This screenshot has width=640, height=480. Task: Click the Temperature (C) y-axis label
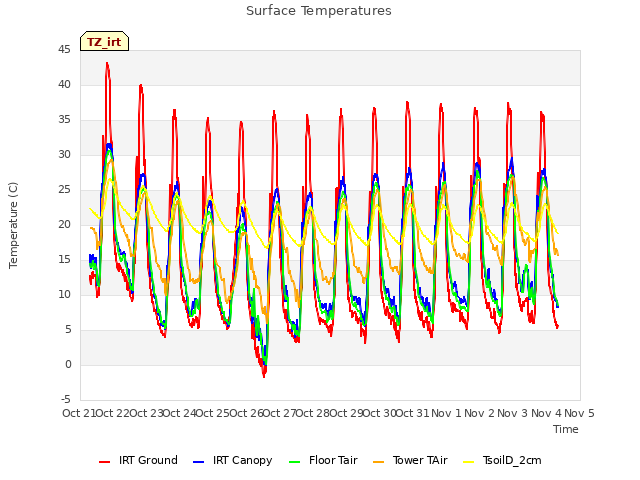pos(13,225)
